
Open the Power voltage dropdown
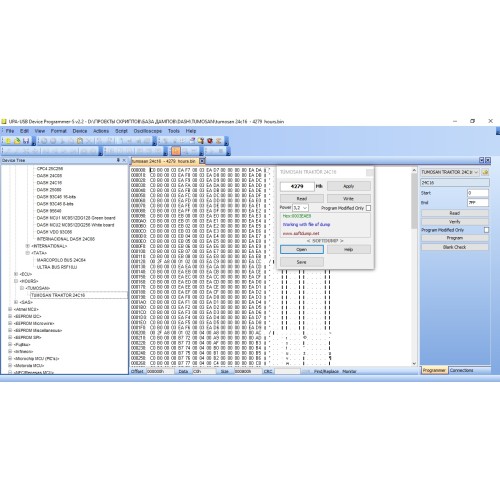(301, 208)
